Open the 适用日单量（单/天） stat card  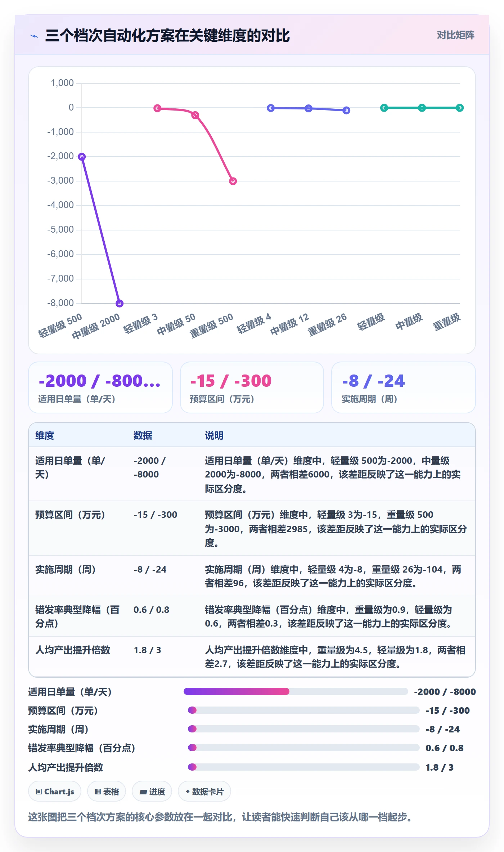(100, 387)
